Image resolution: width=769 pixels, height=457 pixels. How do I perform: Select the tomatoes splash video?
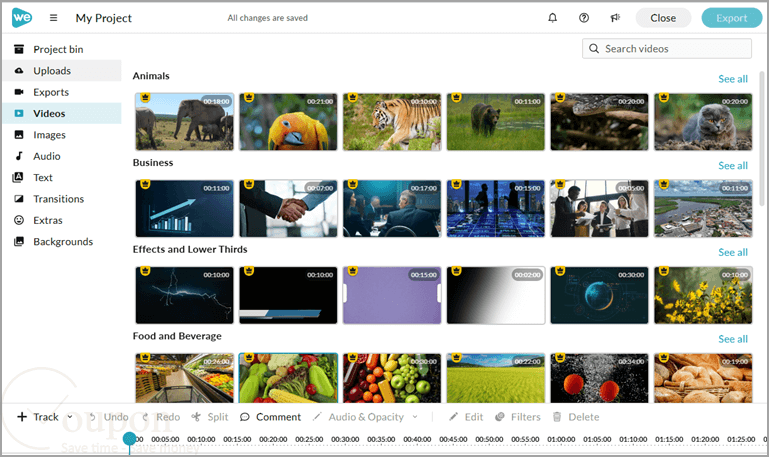pos(599,378)
